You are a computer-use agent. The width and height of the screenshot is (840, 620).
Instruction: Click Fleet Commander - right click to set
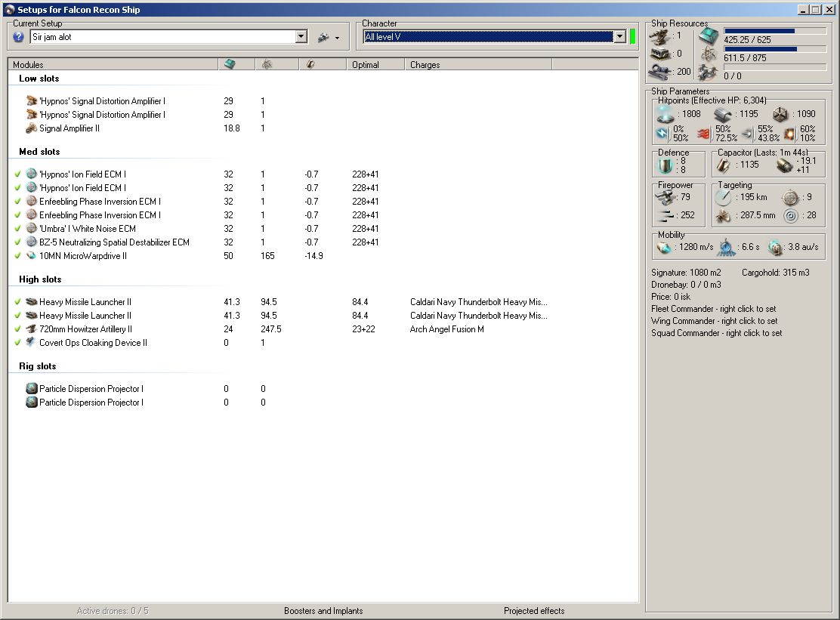click(x=714, y=309)
